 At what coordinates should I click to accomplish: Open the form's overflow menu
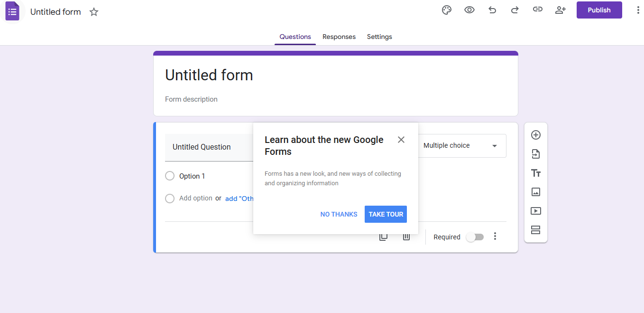[638, 9]
